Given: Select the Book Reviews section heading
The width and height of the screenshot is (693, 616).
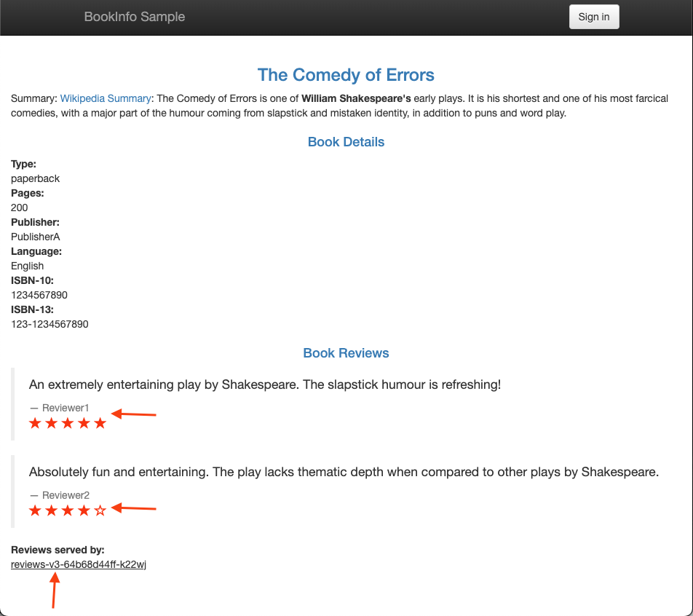Looking at the screenshot, I should 346,352.
